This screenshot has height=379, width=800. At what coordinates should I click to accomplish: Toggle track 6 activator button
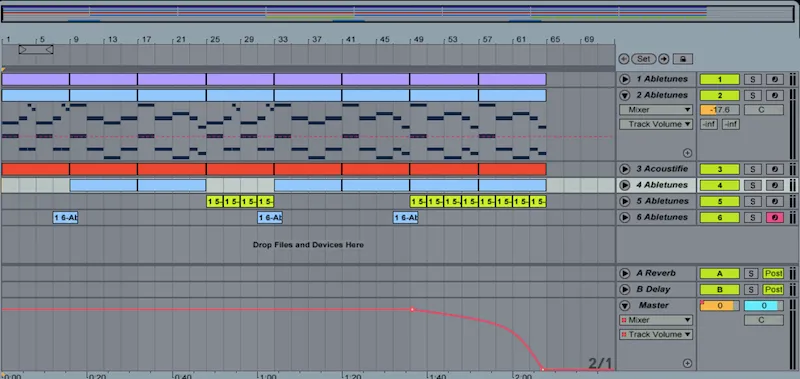pos(719,218)
